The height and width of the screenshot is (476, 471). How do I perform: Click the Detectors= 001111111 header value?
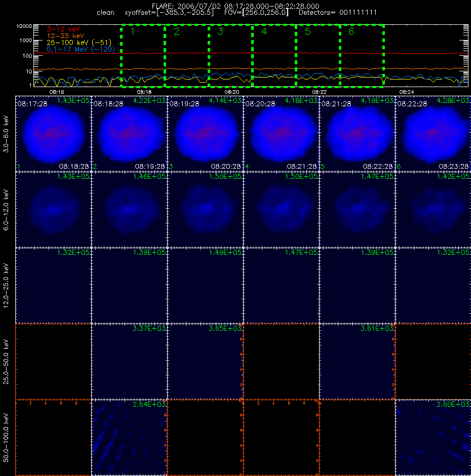pos(338,13)
